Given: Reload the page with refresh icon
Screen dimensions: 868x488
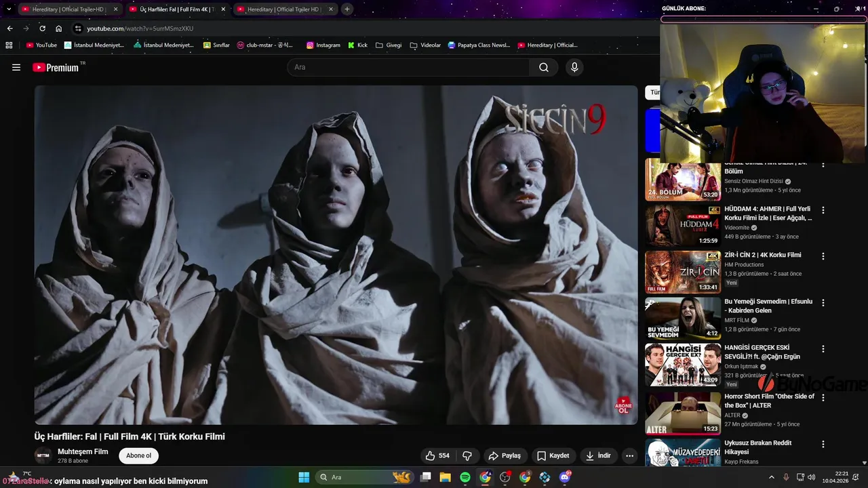Looking at the screenshot, I should click(42, 28).
